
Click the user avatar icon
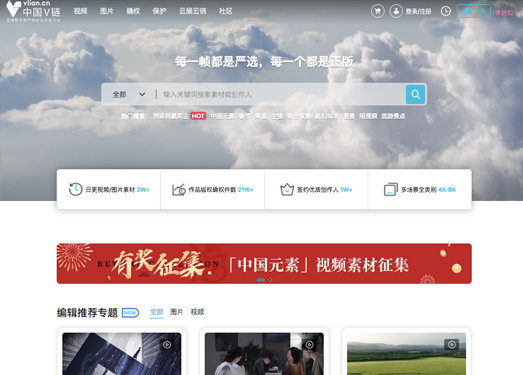click(396, 11)
